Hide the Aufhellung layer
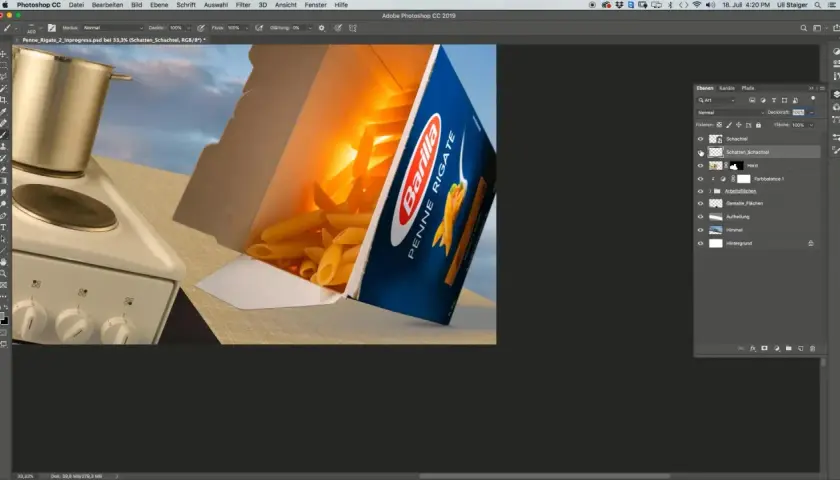840x480 pixels. point(700,217)
